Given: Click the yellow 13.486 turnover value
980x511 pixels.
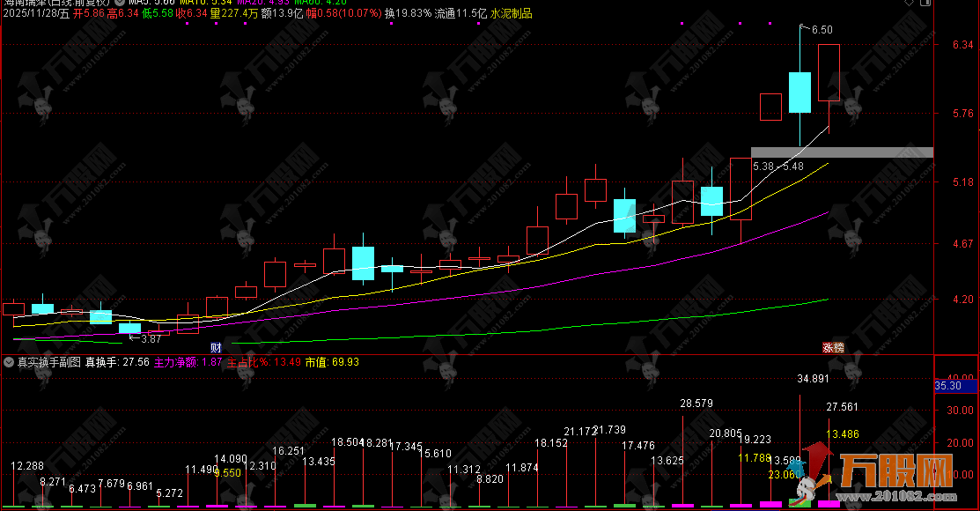Looking at the screenshot, I should [x=844, y=433].
